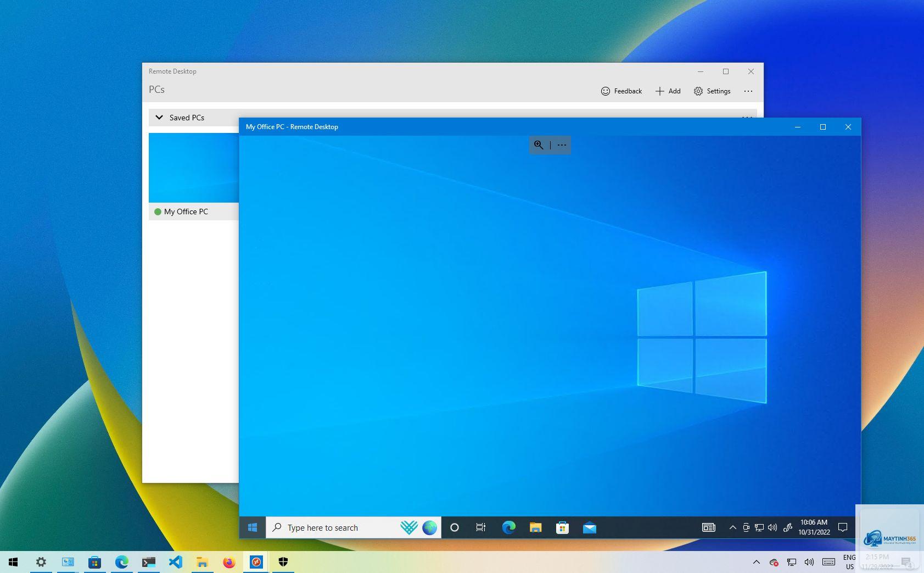Open Settings in the Remote Desktop window
This screenshot has height=573, width=924.
coord(712,91)
